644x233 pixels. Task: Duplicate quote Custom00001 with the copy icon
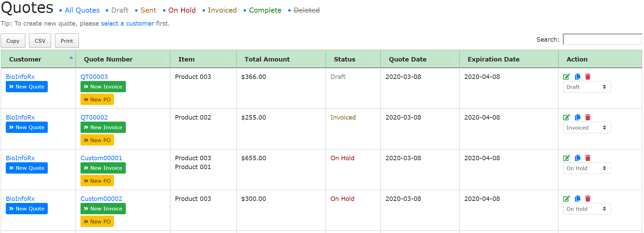[577, 158]
